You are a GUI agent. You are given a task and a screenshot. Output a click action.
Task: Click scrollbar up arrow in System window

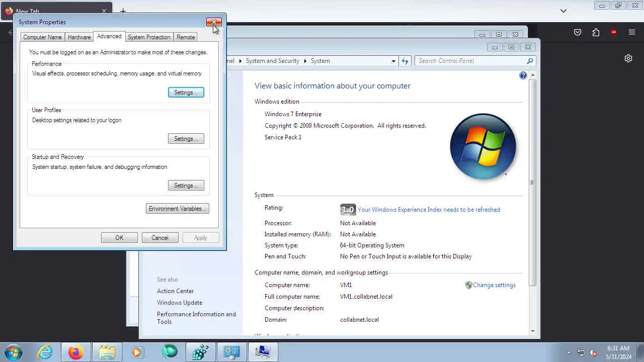pos(533,75)
